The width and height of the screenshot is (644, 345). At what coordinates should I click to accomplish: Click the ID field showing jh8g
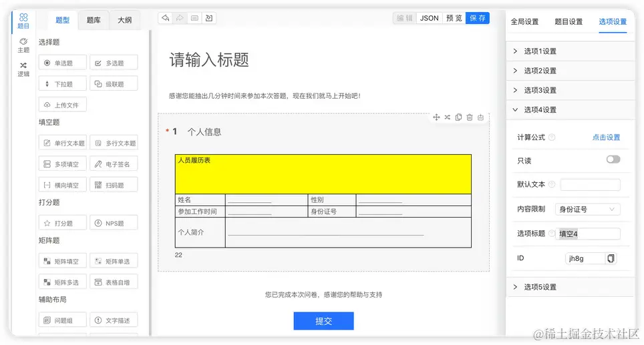point(585,258)
